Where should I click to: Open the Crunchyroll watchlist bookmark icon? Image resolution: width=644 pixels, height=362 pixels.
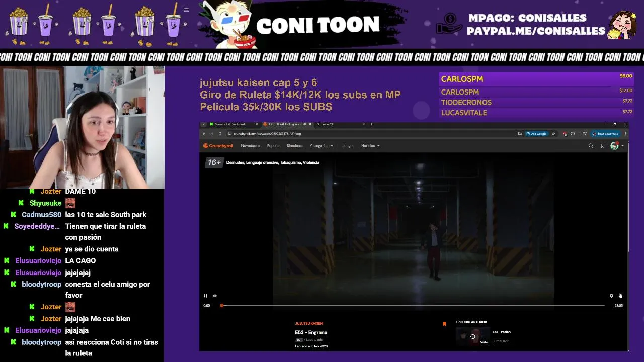[602, 146]
